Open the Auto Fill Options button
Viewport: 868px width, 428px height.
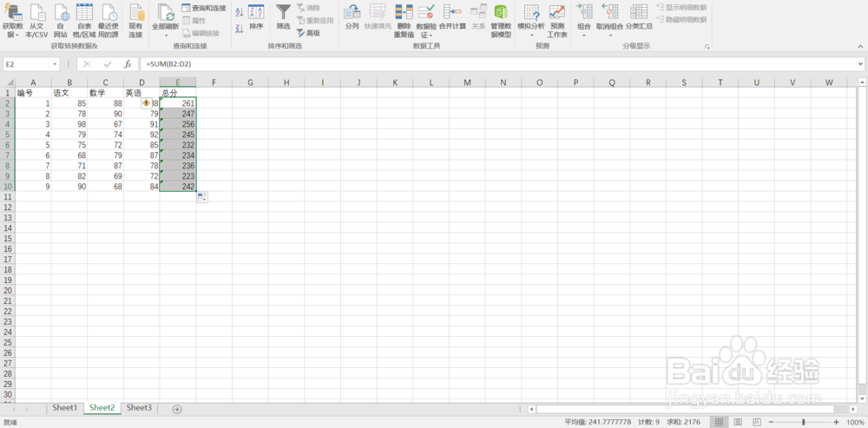[202, 197]
